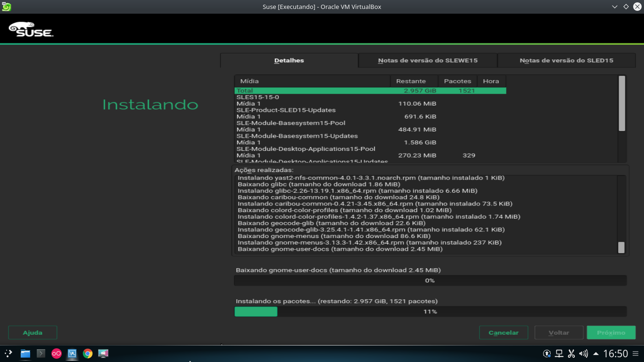Open Google Chrome from the taskbar

pyautogui.click(x=88, y=354)
